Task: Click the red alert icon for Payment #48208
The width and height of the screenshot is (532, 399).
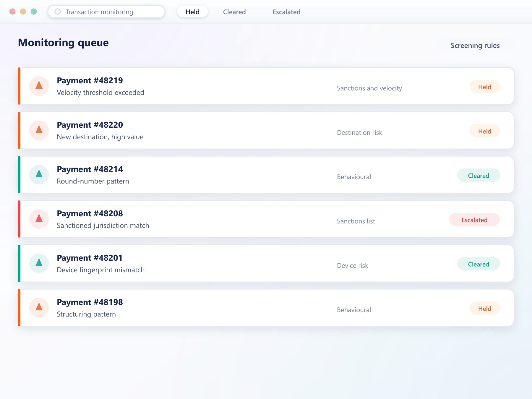Action: click(x=39, y=219)
